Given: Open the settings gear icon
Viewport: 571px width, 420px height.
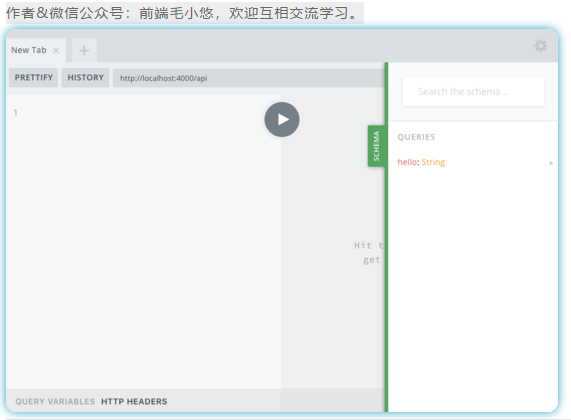Looking at the screenshot, I should (540, 46).
